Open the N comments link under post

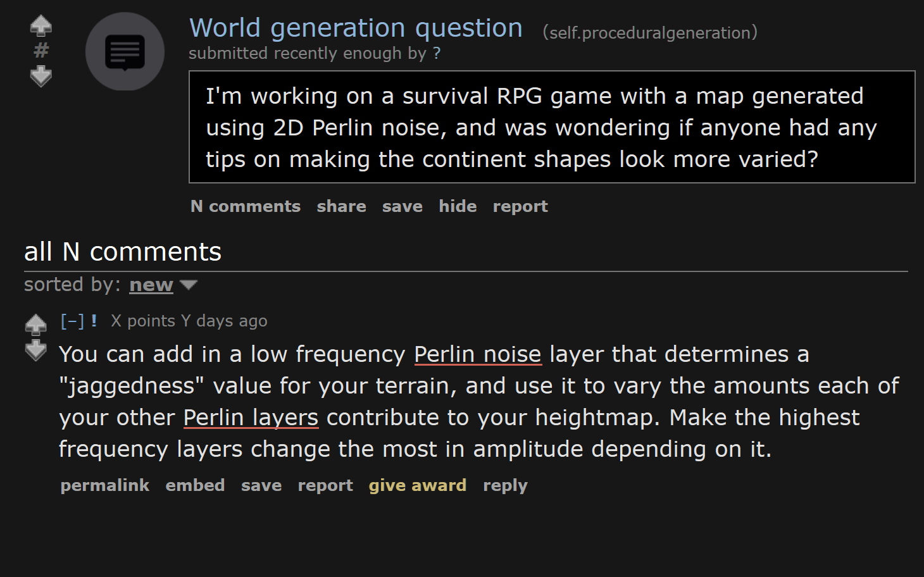pos(246,206)
